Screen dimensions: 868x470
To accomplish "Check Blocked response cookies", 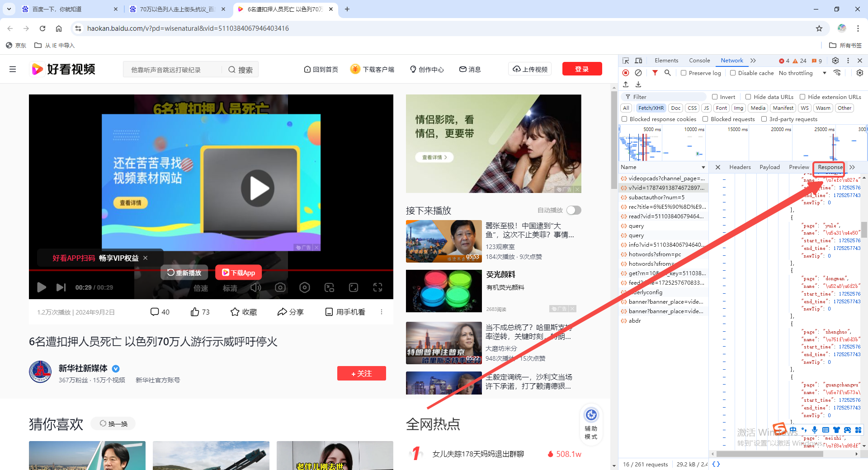I will [x=624, y=119].
